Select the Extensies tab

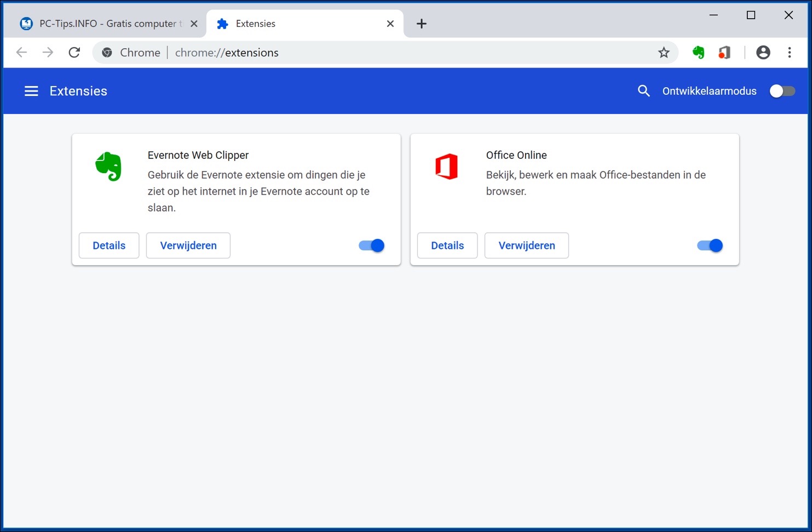pyautogui.click(x=305, y=24)
